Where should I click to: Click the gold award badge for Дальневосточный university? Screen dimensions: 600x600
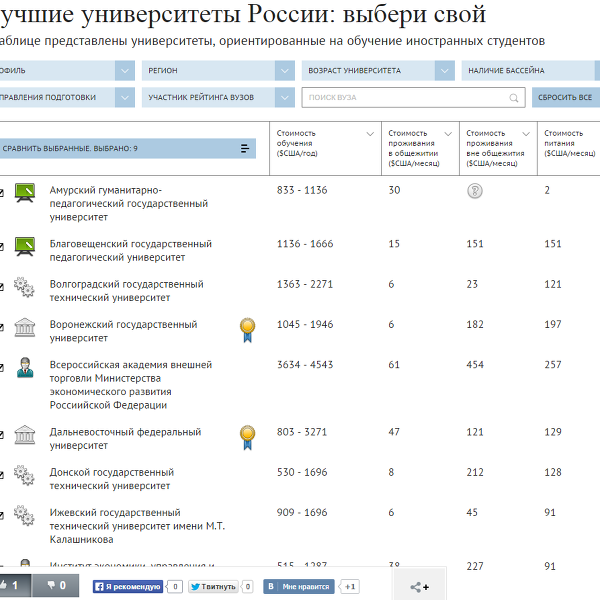point(247,434)
